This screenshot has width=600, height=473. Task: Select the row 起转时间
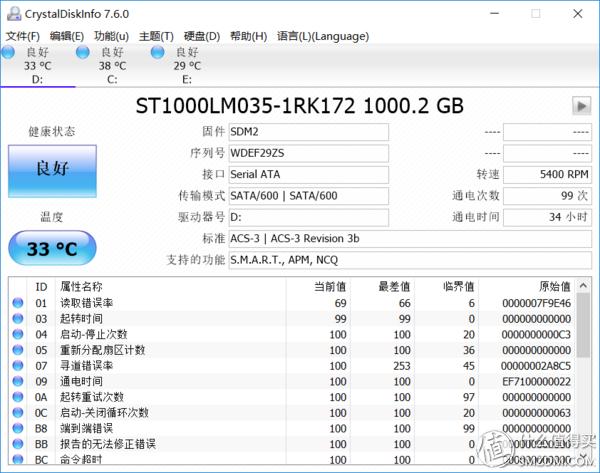[x=292, y=319]
